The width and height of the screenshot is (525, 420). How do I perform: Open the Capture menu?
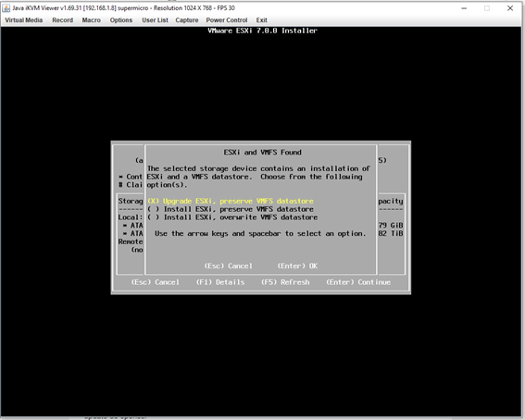(187, 20)
